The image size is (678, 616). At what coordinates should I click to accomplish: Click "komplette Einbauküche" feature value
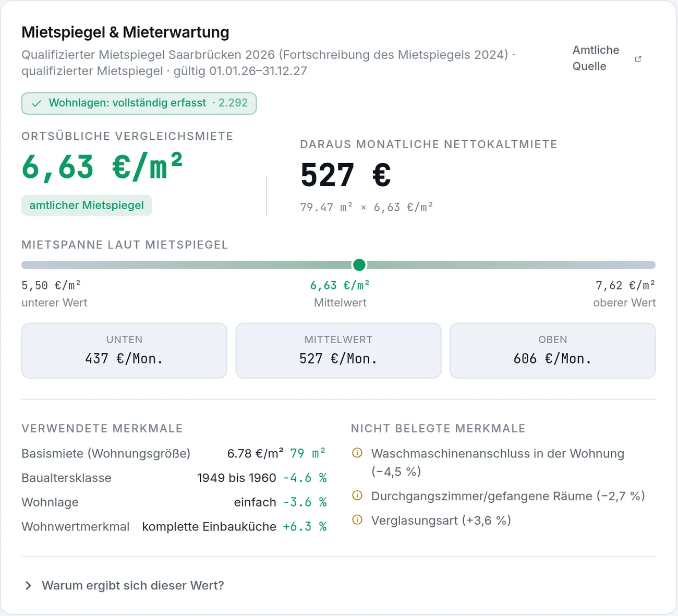click(209, 527)
